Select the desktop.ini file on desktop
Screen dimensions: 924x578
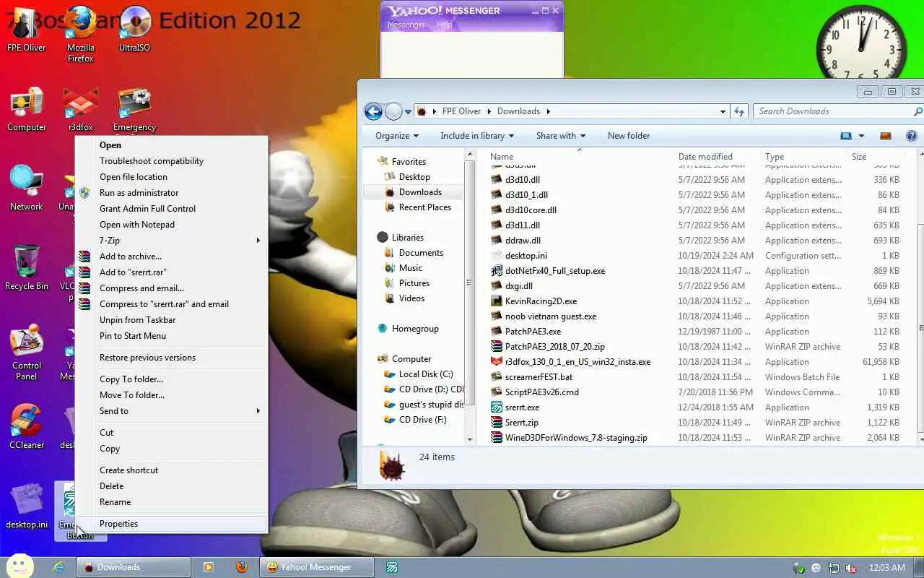[x=27, y=506]
